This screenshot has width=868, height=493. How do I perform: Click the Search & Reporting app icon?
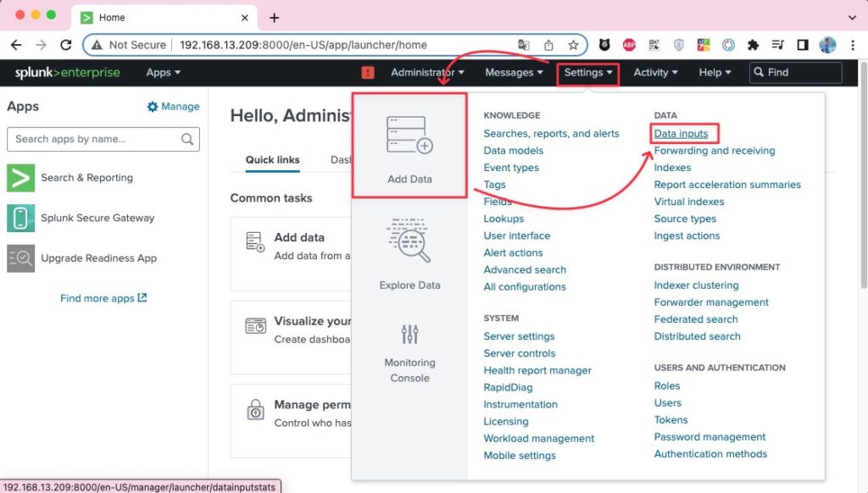[x=20, y=178]
